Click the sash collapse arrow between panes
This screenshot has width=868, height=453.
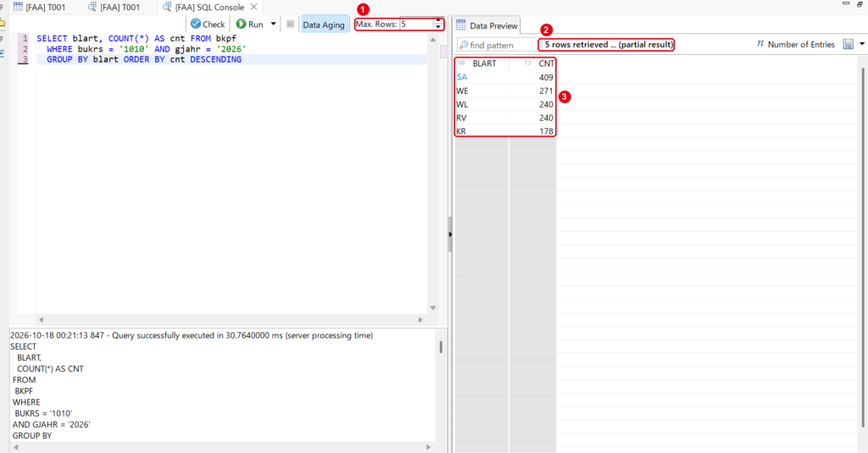pyautogui.click(x=450, y=235)
